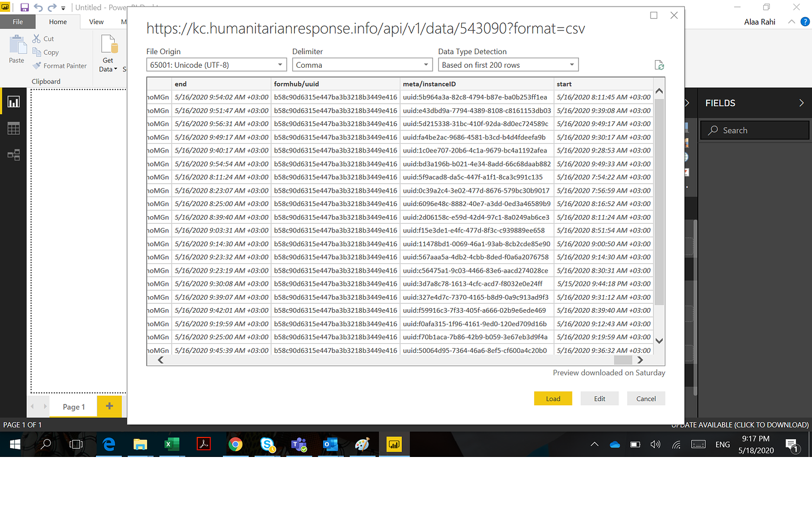Select the Page 1 tab
The height and width of the screenshot is (530, 812).
click(73, 406)
